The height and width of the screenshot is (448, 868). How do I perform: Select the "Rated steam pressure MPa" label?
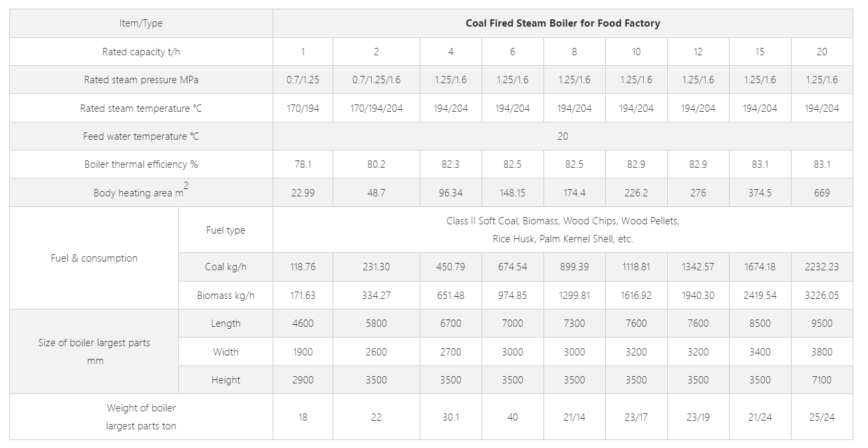pos(141,80)
